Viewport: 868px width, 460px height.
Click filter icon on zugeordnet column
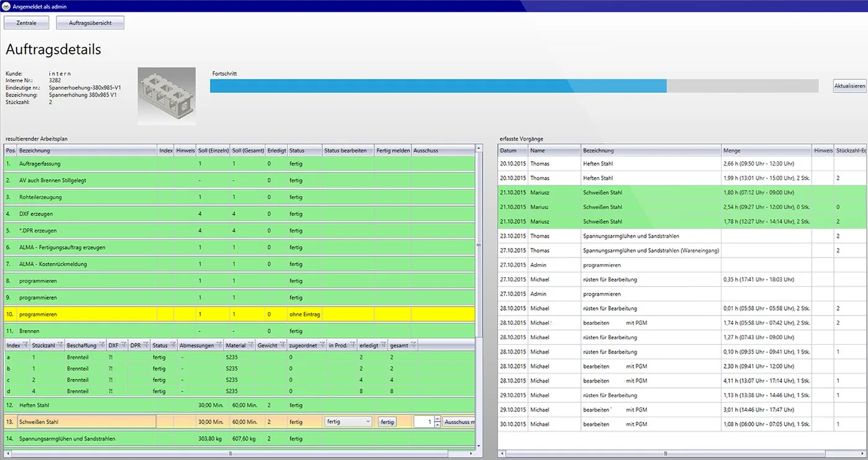coord(321,345)
